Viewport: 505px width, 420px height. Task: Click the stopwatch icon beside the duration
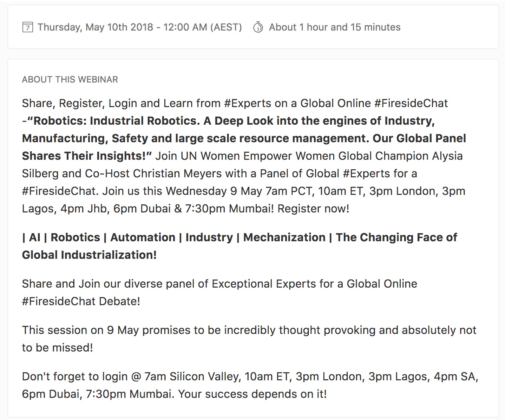[258, 27]
